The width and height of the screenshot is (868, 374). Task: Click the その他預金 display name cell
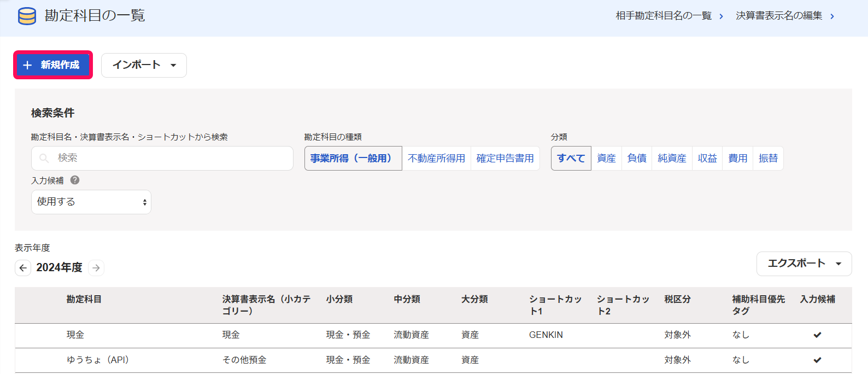[244, 360]
